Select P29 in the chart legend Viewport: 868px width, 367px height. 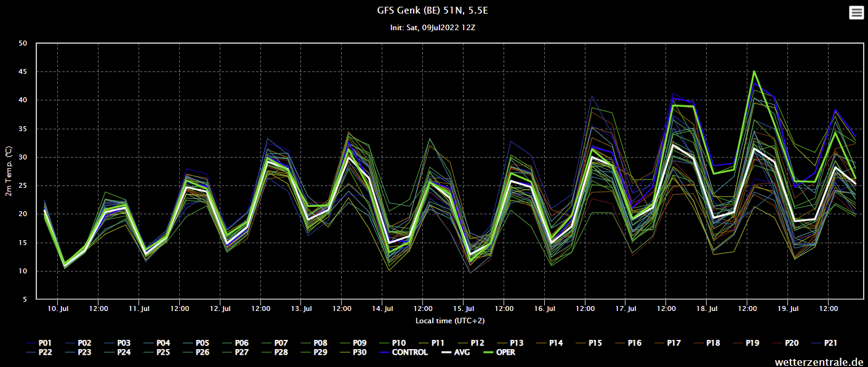click(314, 352)
